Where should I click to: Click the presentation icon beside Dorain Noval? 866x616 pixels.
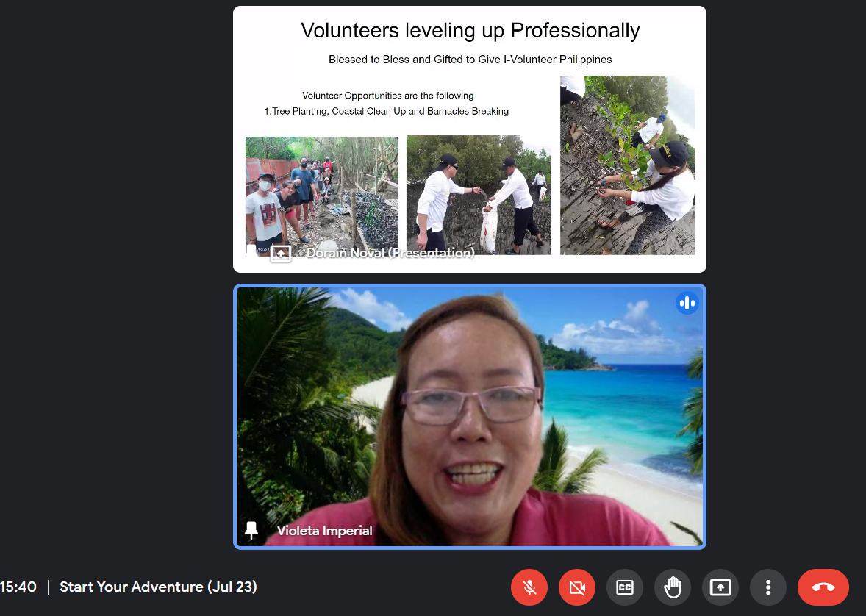281,254
